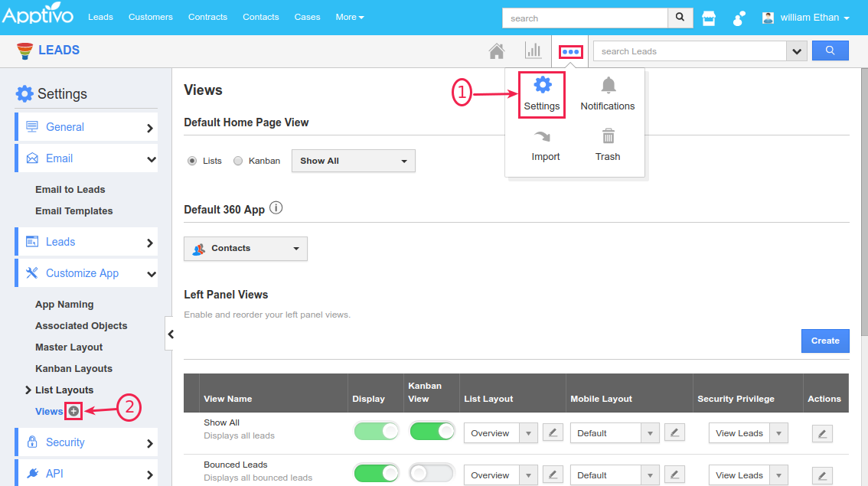
Task: Disable Display toggle for Bounced Leads
Action: (376, 473)
